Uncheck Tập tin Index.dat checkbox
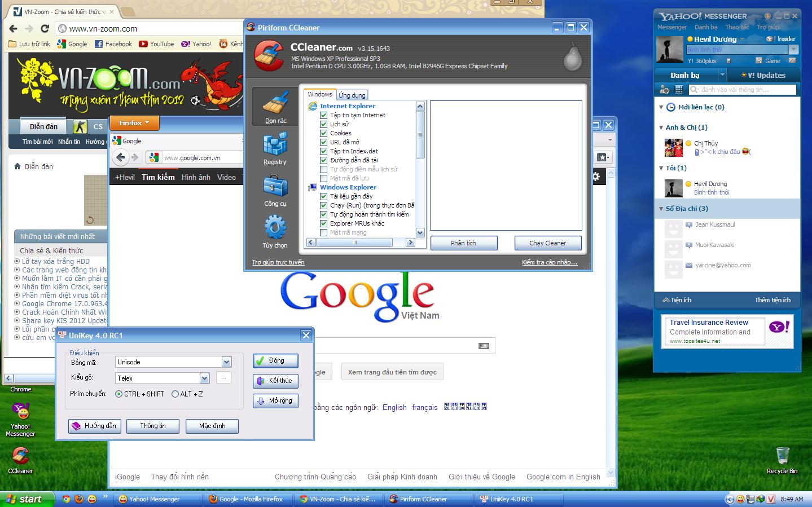 click(x=324, y=151)
